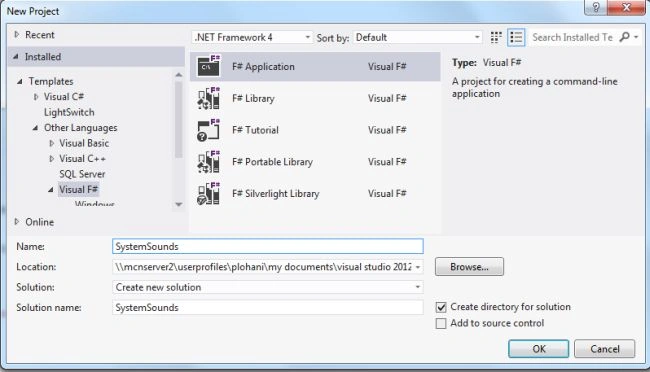
Task: Click the 'F# Tutorial' template name
Action: point(255,130)
